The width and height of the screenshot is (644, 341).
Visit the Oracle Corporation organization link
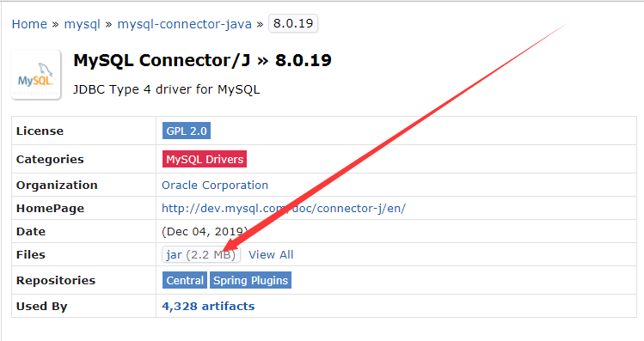pyautogui.click(x=215, y=185)
